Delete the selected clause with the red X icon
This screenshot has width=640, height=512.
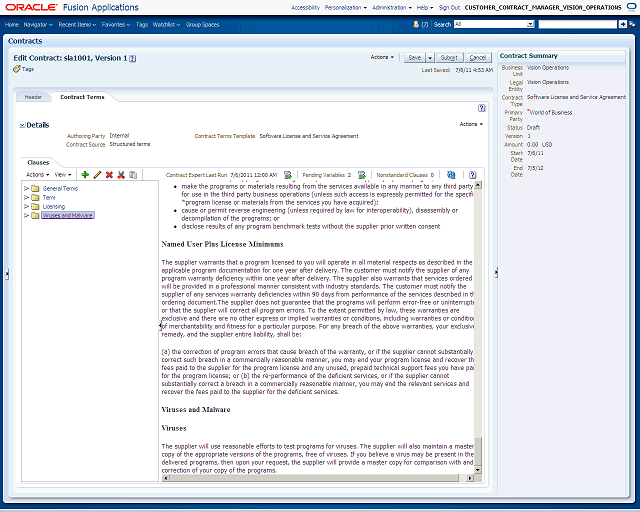pyautogui.click(x=109, y=175)
